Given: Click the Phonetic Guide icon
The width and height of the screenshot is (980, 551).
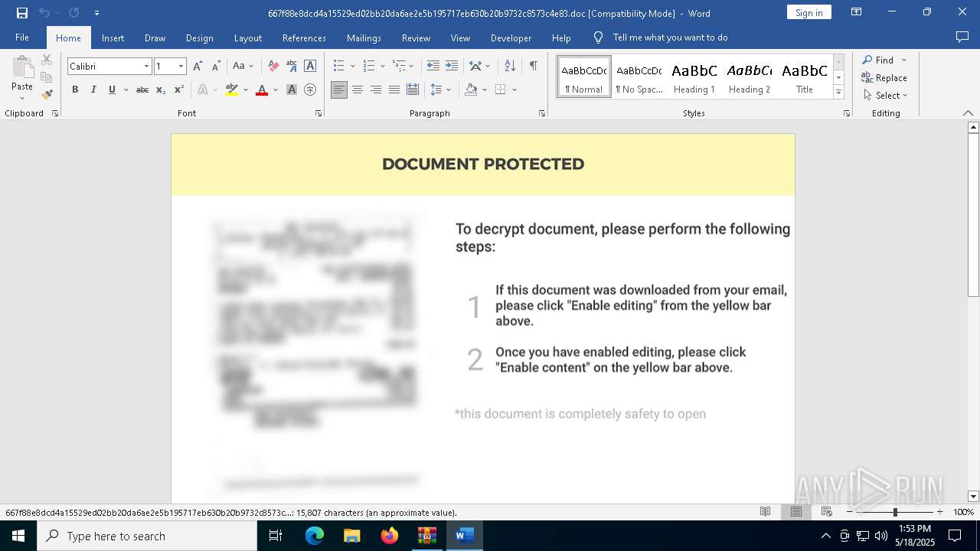Looking at the screenshot, I should [292, 67].
